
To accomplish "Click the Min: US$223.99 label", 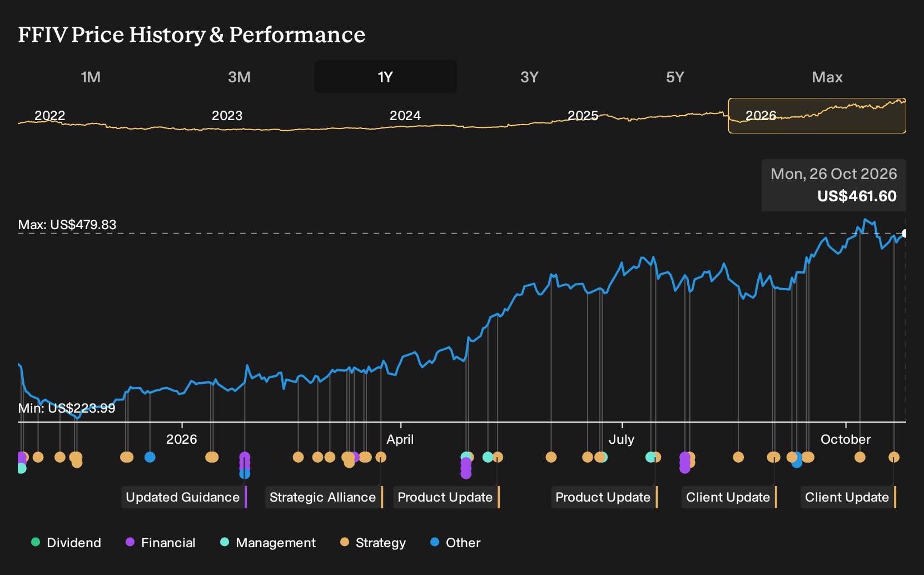I will click(x=67, y=408).
